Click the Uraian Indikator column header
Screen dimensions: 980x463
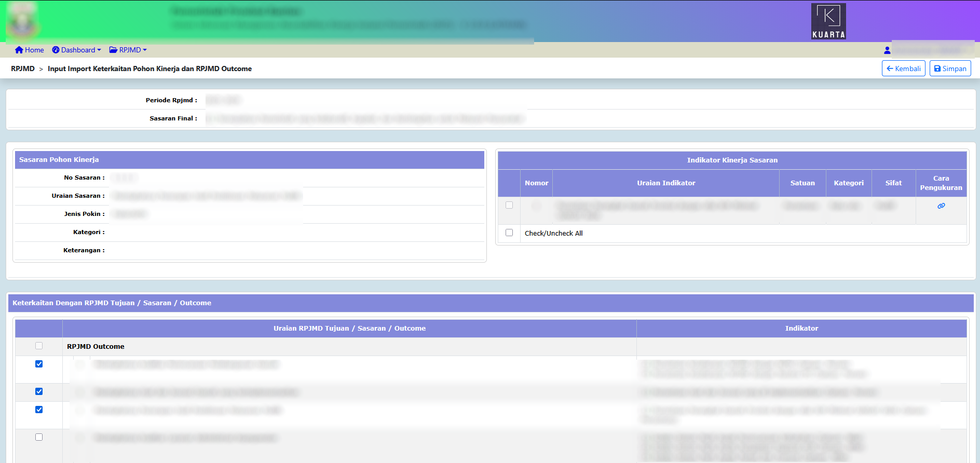click(x=666, y=183)
